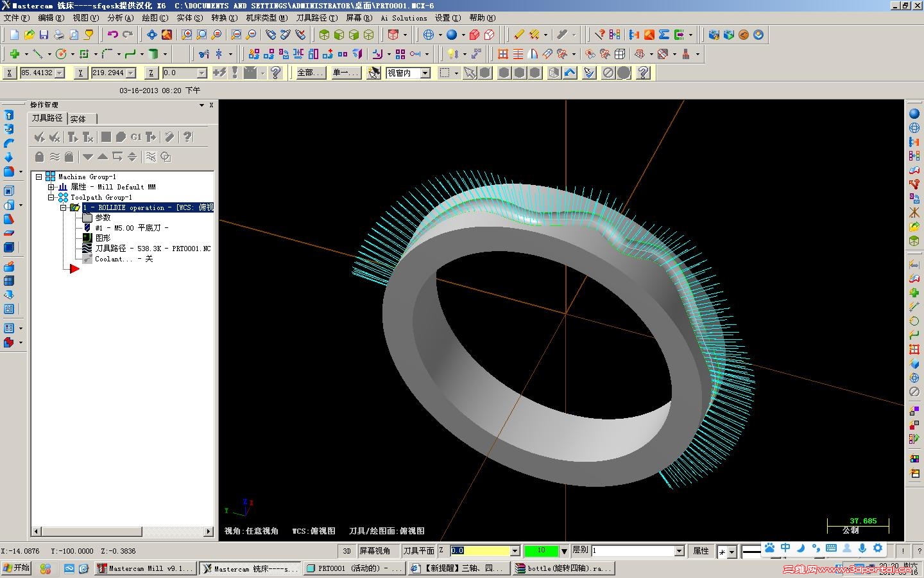Open the 设置(I) menu
The width and height of the screenshot is (924, 578).
coord(447,18)
